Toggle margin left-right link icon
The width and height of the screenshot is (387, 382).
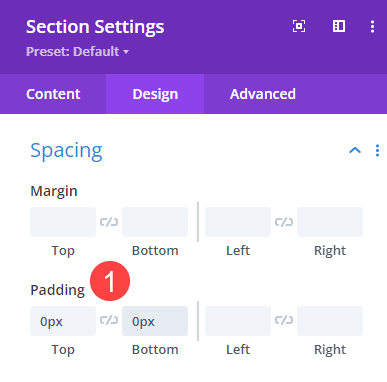284,222
